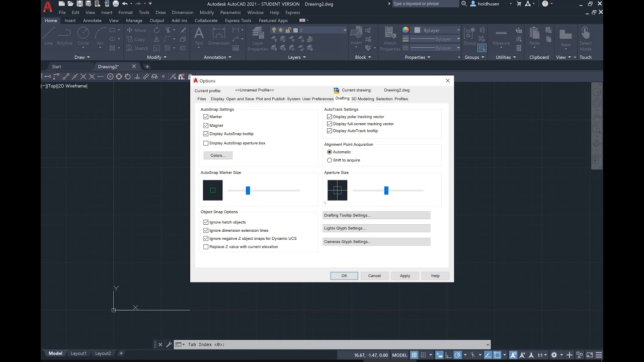
Task: Toggle Ignore hatch objects checkbox
Action: pyautogui.click(x=206, y=222)
